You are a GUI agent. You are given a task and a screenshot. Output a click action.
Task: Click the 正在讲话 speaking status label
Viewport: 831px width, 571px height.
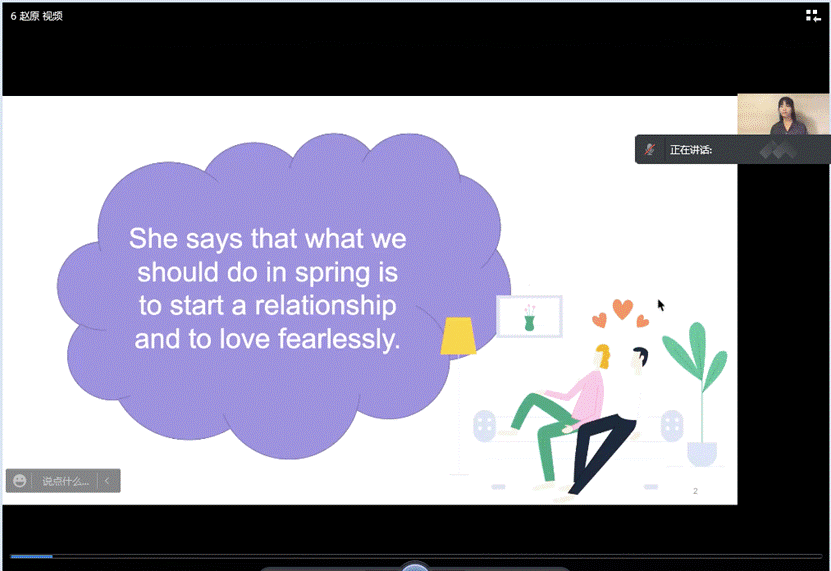690,150
